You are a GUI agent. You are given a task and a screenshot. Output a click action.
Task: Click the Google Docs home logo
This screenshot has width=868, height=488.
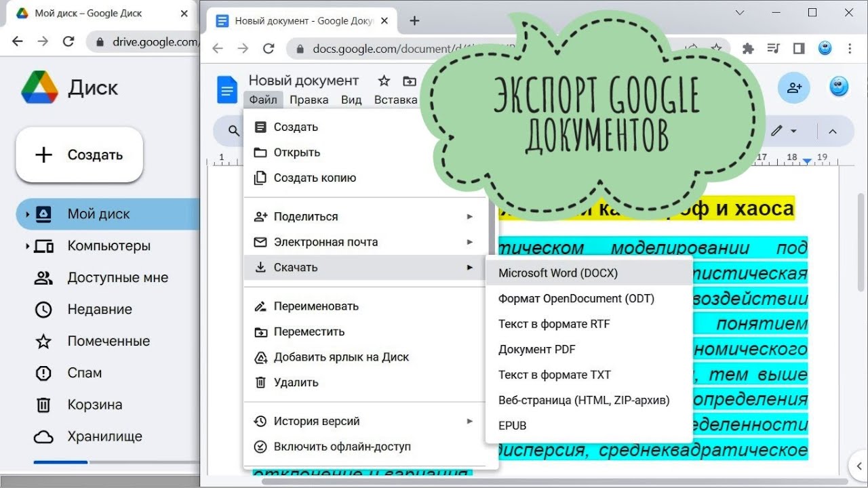pos(227,89)
